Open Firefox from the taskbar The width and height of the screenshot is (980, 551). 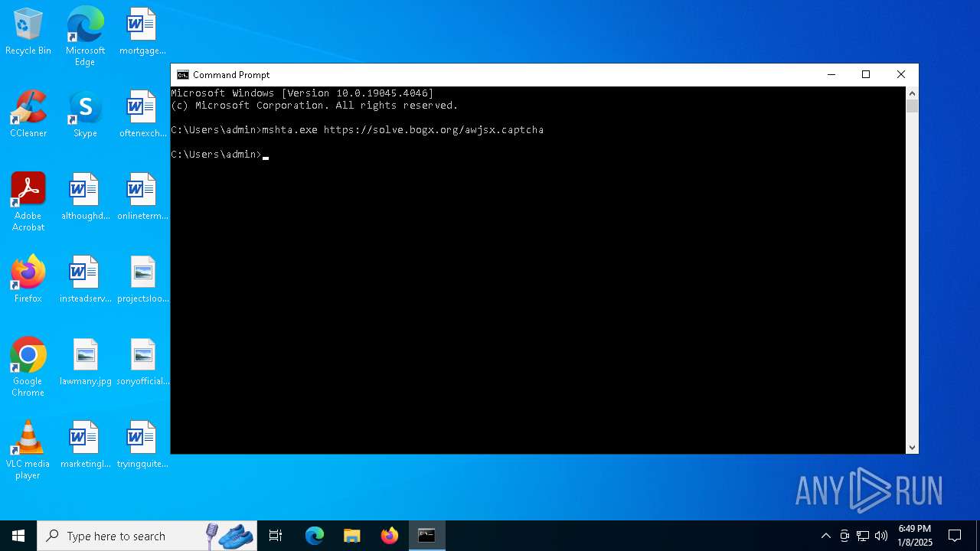pyautogui.click(x=390, y=536)
